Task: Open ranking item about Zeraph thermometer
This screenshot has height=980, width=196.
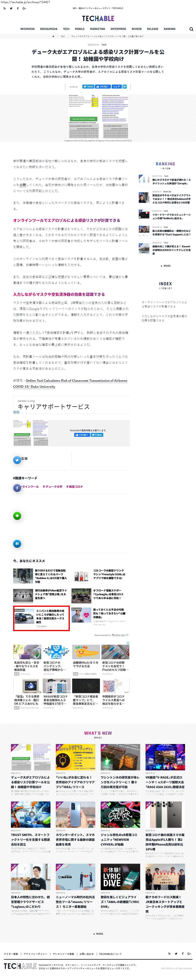Action: point(165,180)
